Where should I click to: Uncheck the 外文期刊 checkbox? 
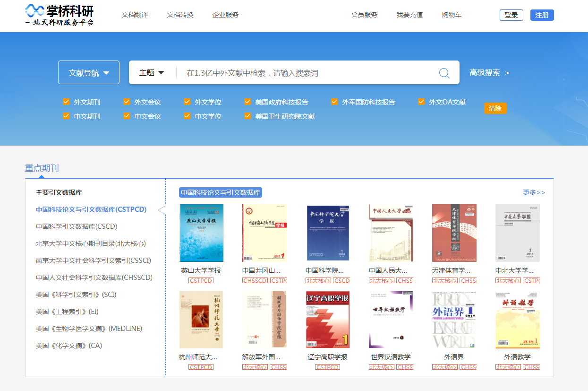[66, 102]
